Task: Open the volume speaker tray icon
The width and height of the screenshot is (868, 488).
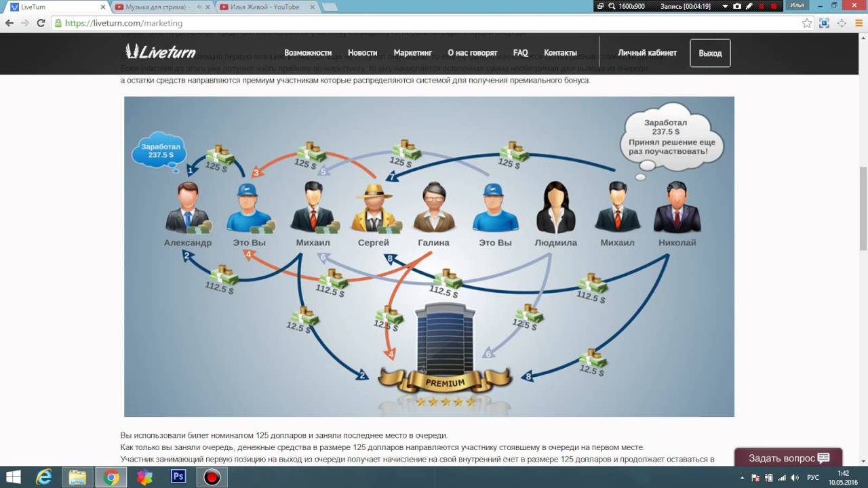Action: click(794, 478)
